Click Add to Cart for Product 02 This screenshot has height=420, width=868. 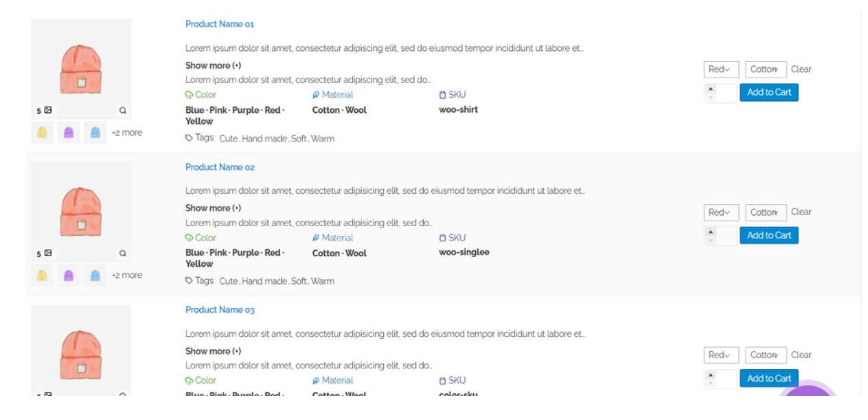[768, 235]
